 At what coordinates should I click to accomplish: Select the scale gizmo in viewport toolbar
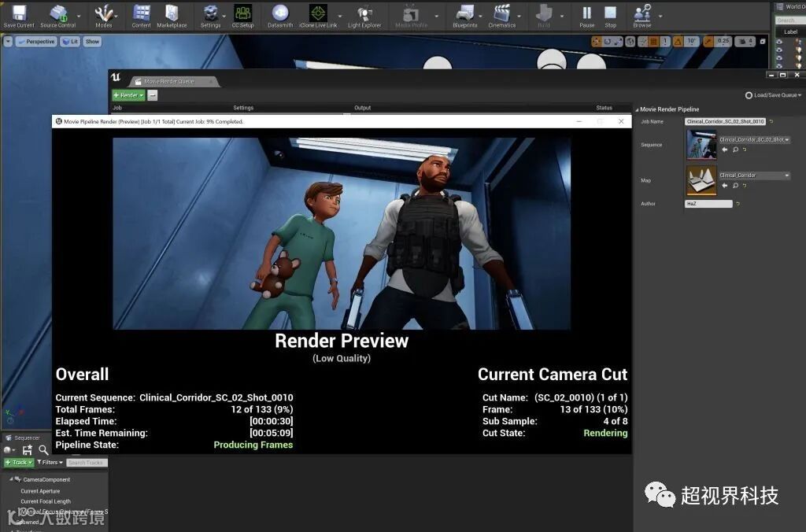click(618, 42)
